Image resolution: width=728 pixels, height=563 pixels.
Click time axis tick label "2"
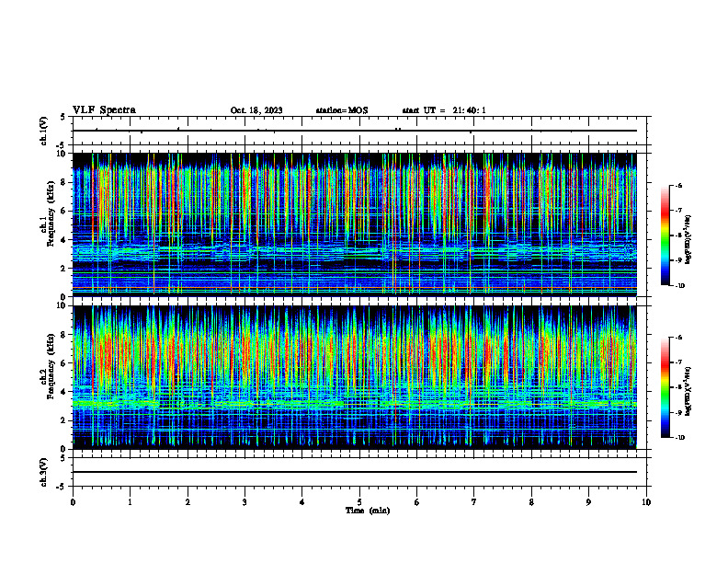(188, 502)
